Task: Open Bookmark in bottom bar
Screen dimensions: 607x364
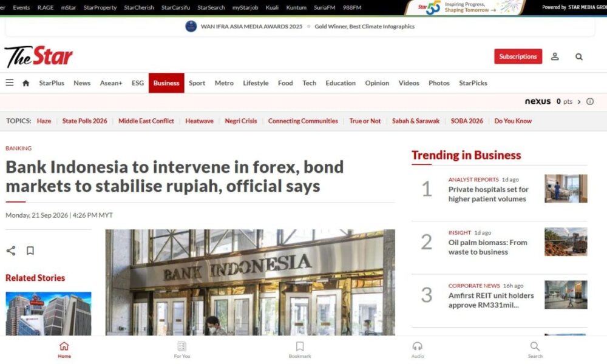Action: [300, 350]
